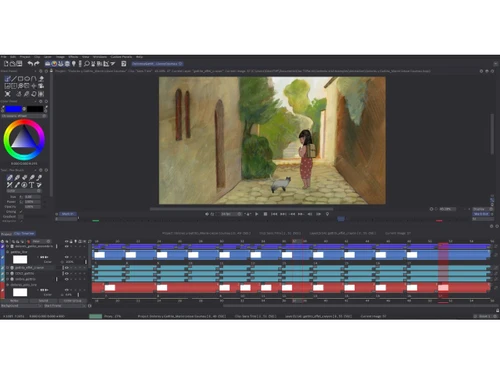
Task: Select the flood fill tool
Action: tap(41, 79)
